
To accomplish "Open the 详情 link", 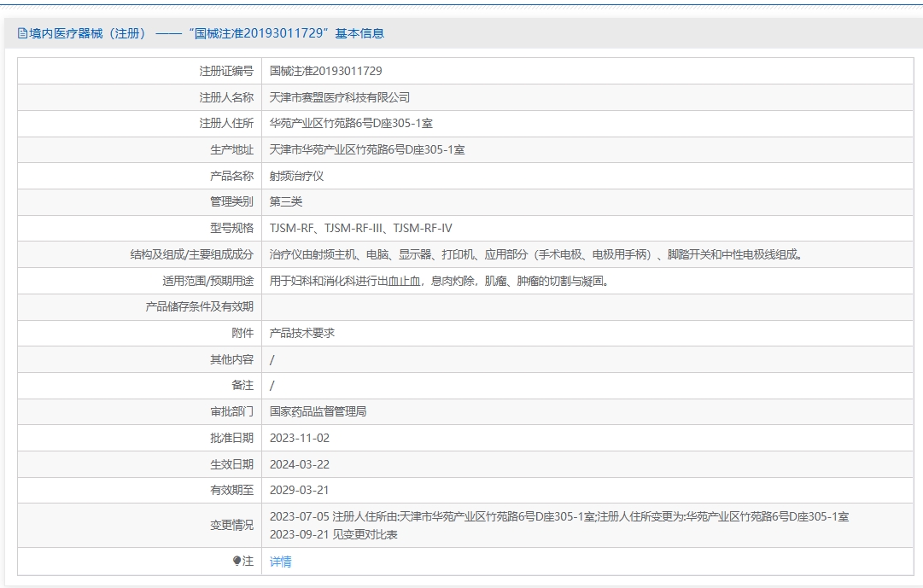I will pos(280,562).
